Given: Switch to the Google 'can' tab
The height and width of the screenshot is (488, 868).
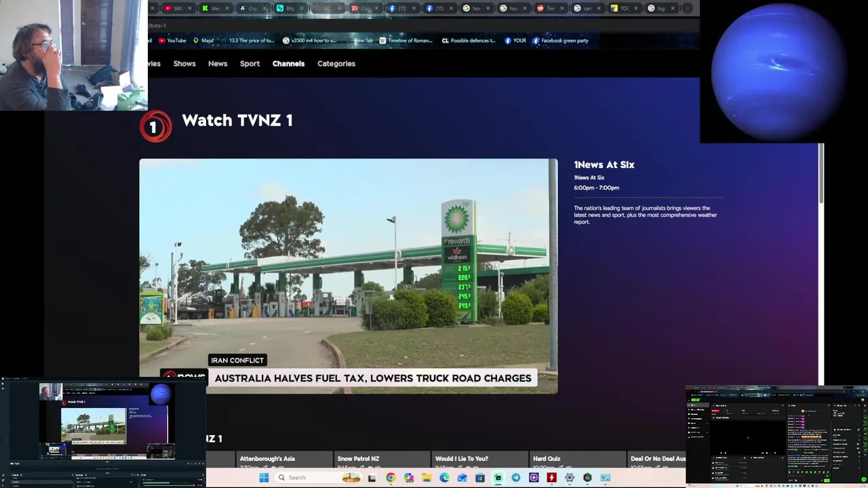Looking at the screenshot, I should (587, 8).
